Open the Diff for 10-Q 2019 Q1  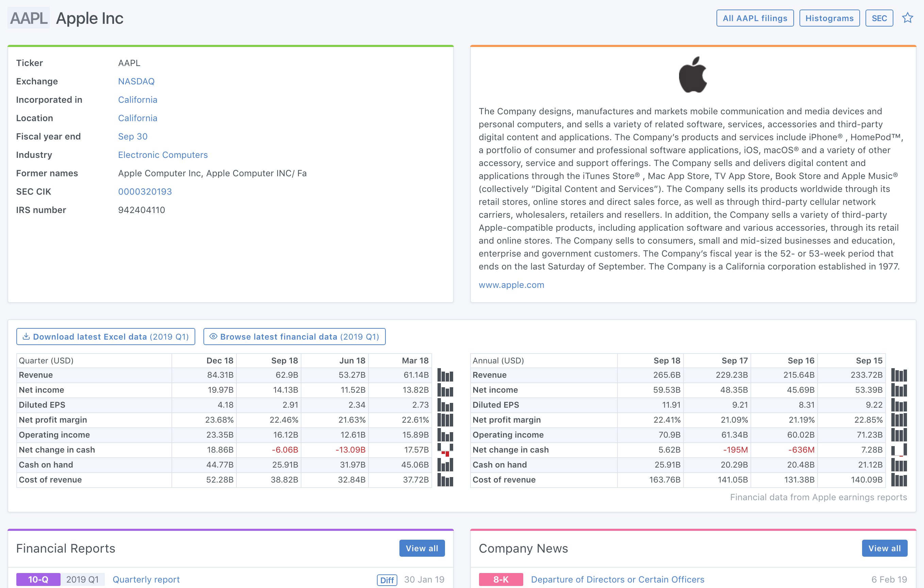click(x=387, y=579)
